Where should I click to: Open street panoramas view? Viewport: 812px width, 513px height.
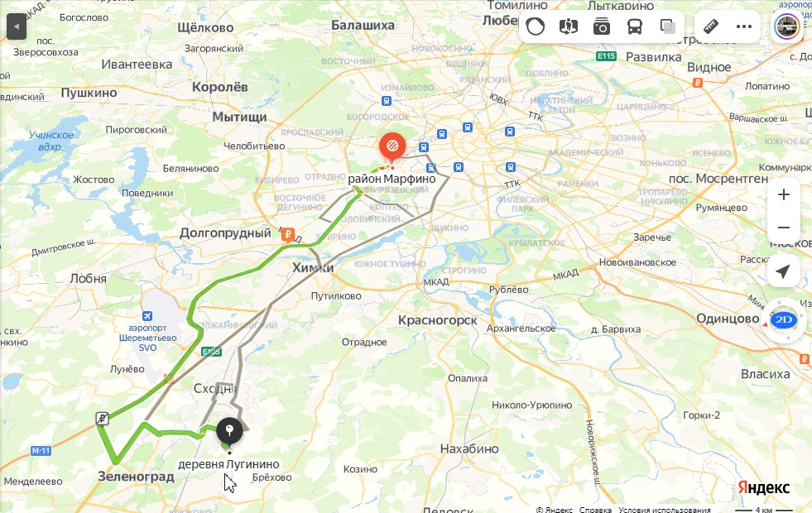pos(568,26)
